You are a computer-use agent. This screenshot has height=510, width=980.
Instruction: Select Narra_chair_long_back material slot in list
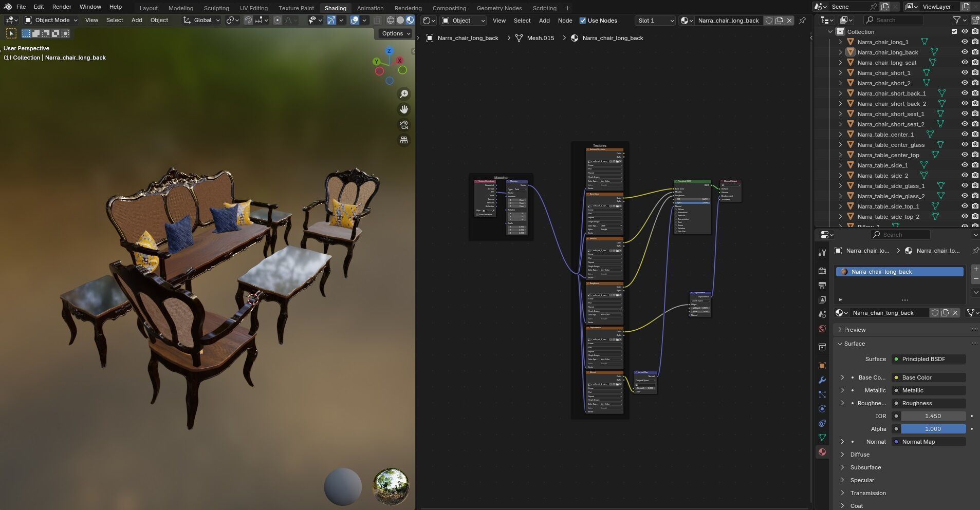point(899,272)
